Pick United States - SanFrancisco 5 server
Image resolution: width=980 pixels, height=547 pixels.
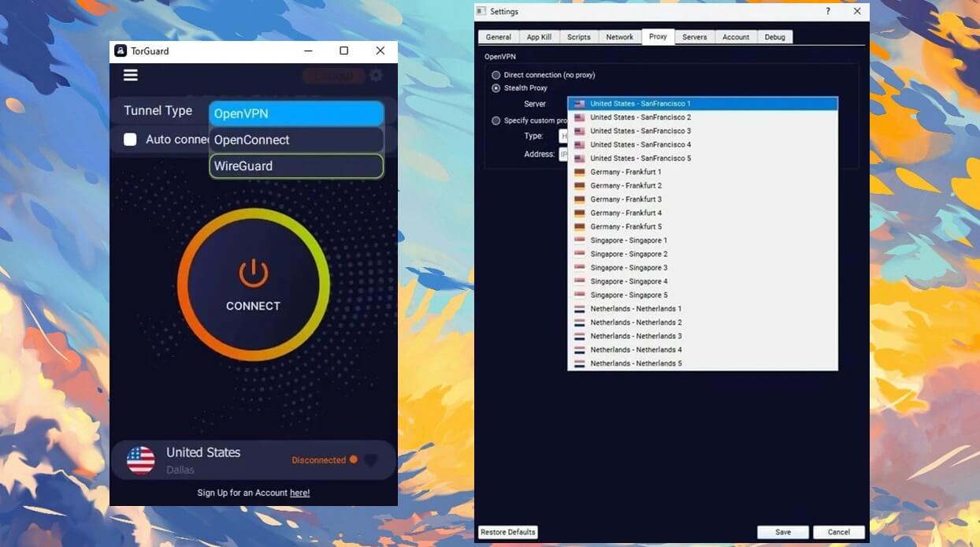703,158
